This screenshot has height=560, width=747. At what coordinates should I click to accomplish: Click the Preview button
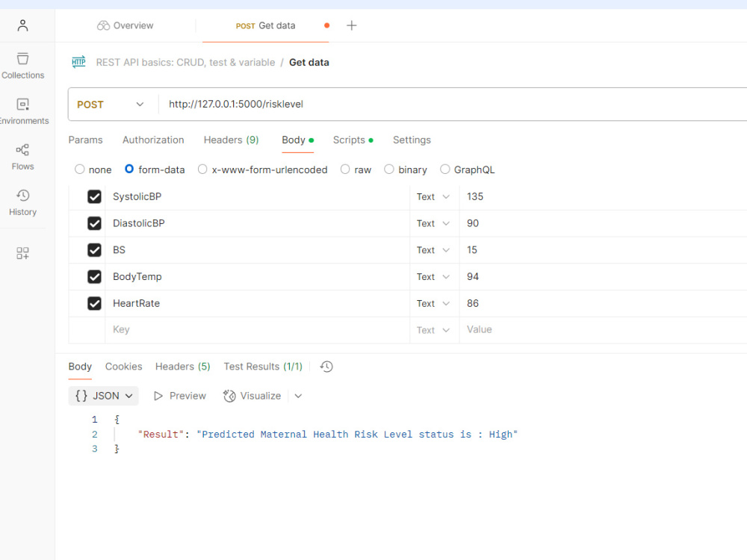tap(179, 396)
